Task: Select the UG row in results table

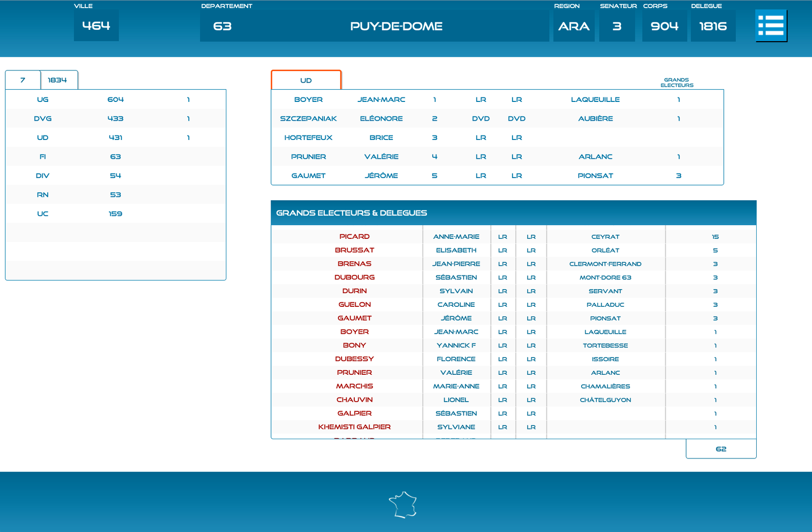Action: [x=115, y=99]
